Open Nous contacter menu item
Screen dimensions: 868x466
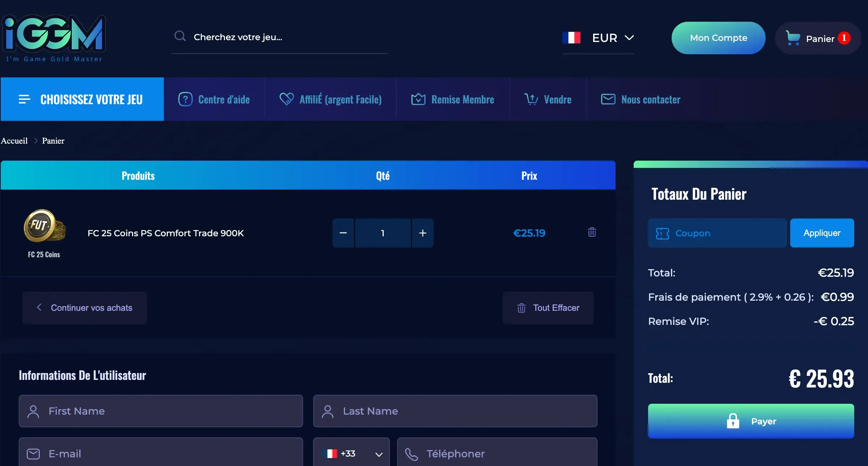point(641,99)
